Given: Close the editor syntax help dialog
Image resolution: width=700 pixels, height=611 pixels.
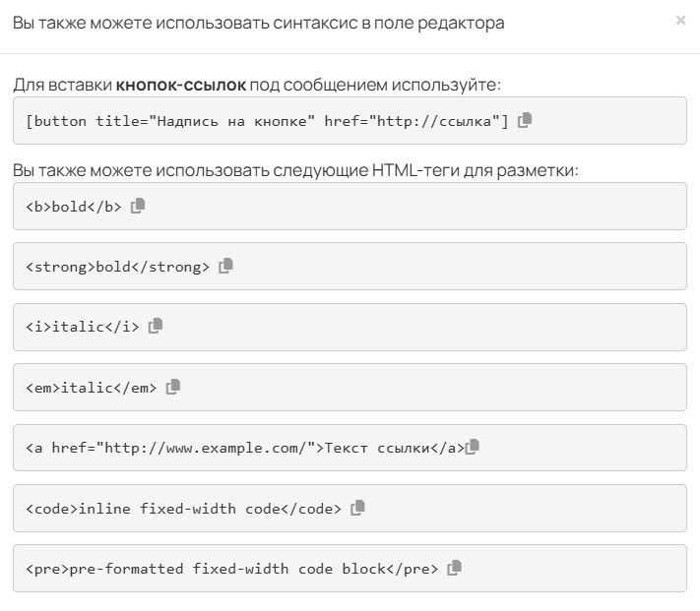Looking at the screenshot, I should click(680, 20).
